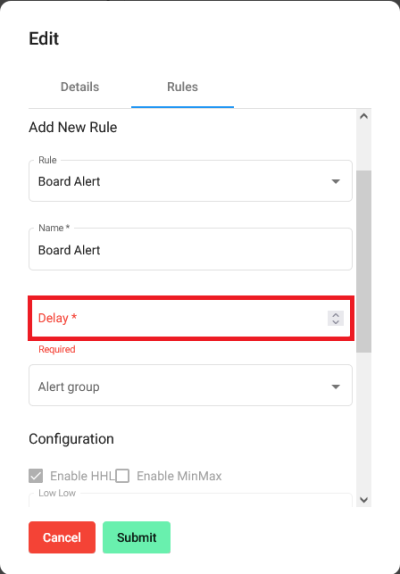
Task: Click the Rule dropdown caret icon
Action: [x=336, y=181]
